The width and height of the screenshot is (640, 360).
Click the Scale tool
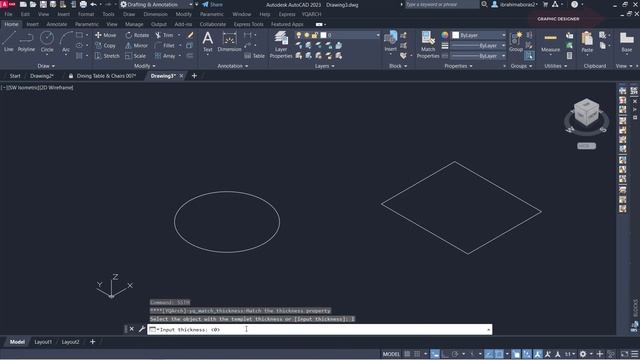point(136,56)
